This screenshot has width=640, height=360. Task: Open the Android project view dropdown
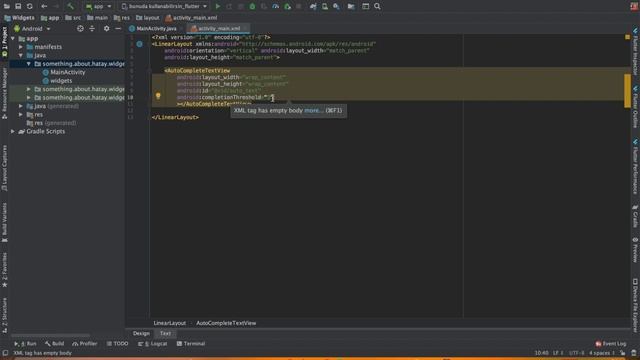click(32, 29)
